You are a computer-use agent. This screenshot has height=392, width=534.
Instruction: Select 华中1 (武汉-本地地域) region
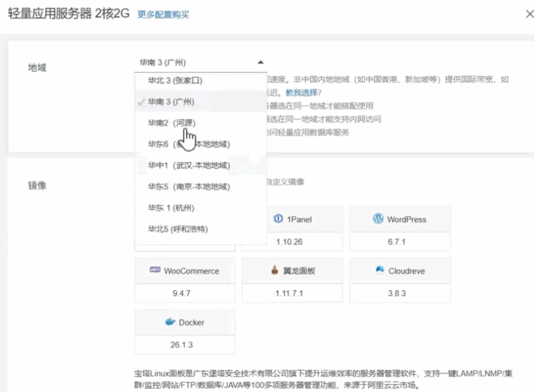pyautogui.click(x=189, y=166)
